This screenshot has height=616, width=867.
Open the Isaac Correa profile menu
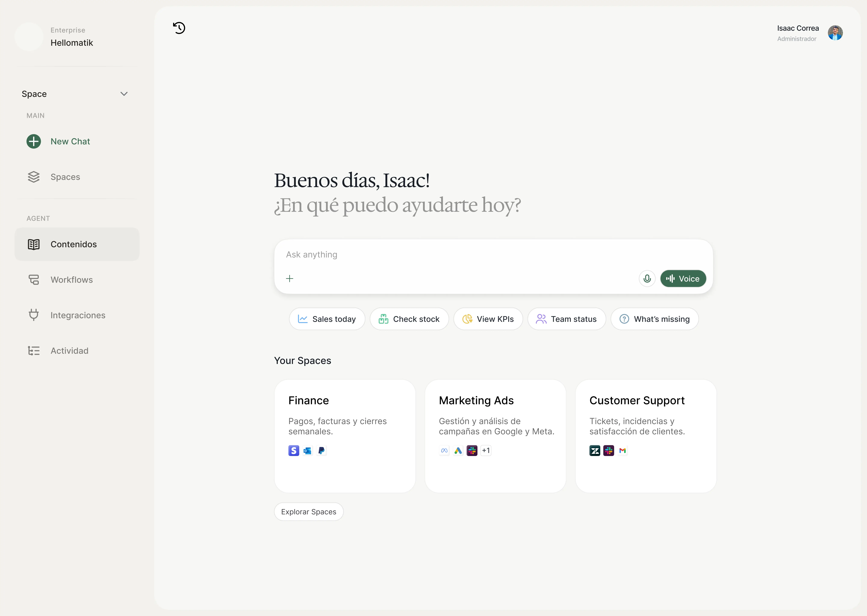tap(836, 33)
